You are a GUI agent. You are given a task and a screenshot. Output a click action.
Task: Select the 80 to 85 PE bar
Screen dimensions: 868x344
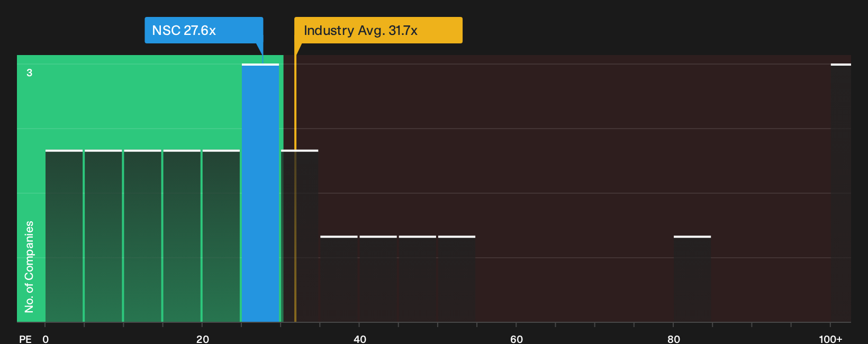click(692, 279)
